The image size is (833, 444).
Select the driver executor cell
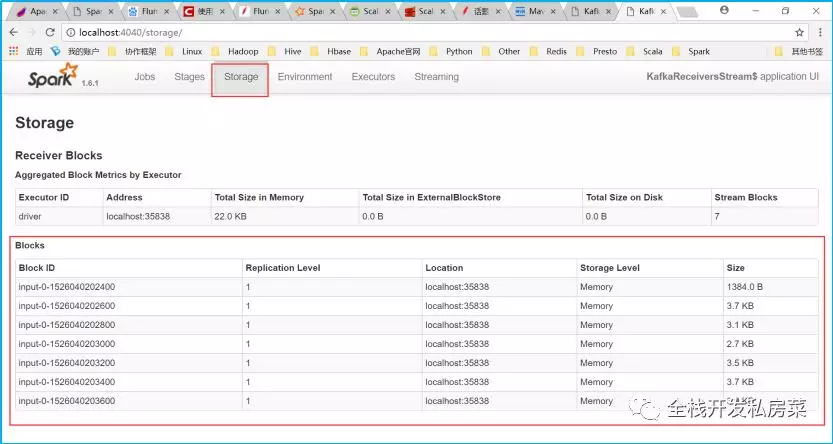pos(59,216)
